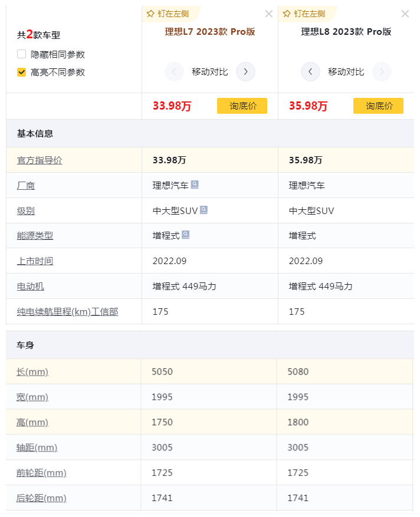Click 询底价 button for 理想L8
The height and width of the screenshot is (517, 420).
(379, 106)
